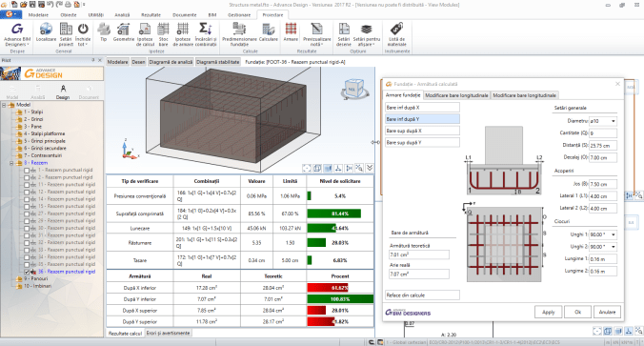The image size is (644, 346).
Task: Click the Armare ribbon icon
Action: (x=291, y=29)
